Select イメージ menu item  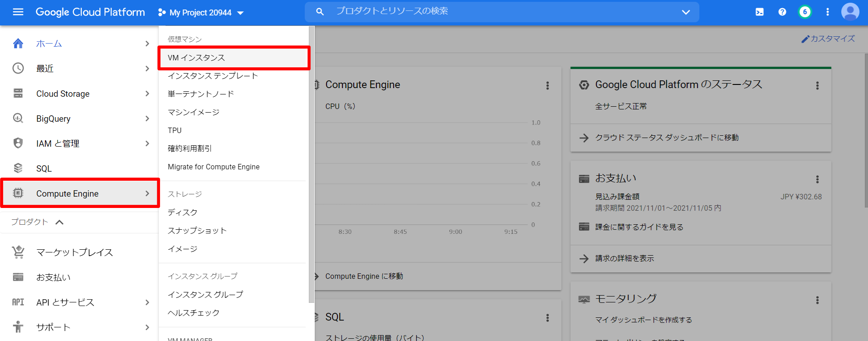[234, 249]
